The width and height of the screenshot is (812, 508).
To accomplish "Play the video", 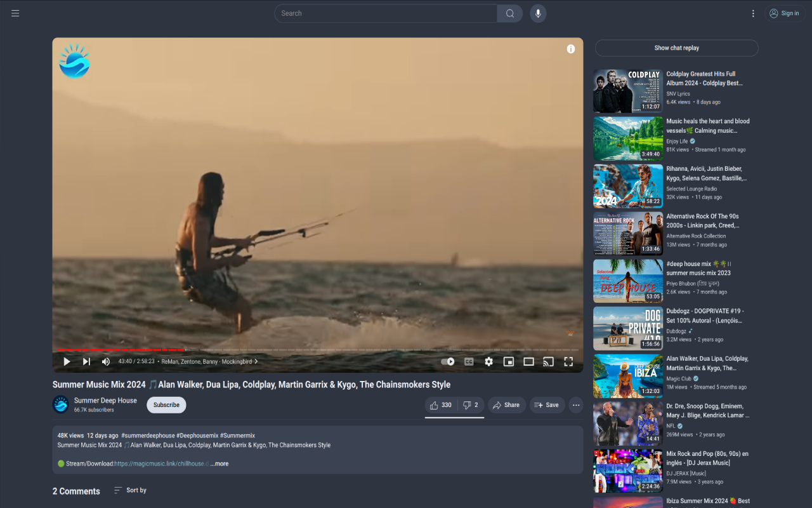I will (67, 361).
